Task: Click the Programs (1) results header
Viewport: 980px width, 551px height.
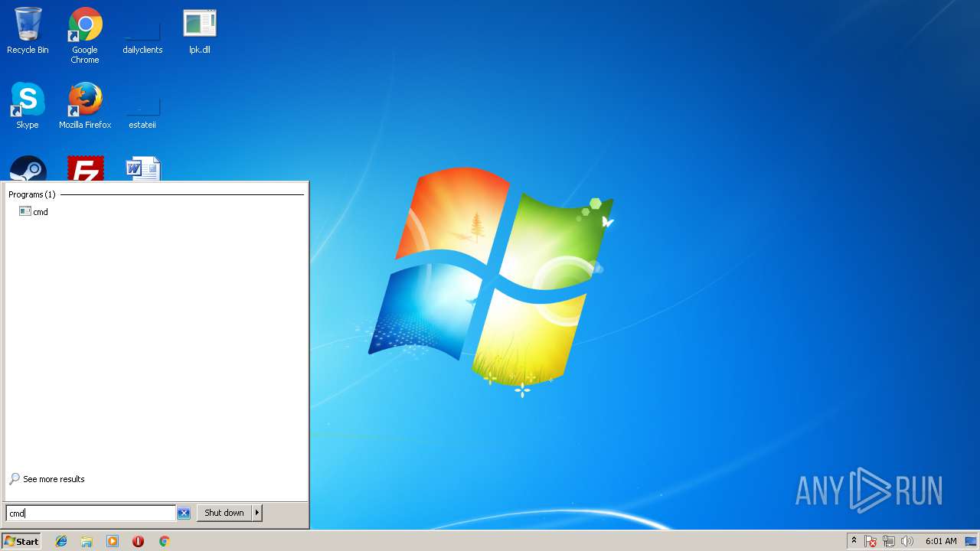Action: pyautogui.click(x=32, y=194)
